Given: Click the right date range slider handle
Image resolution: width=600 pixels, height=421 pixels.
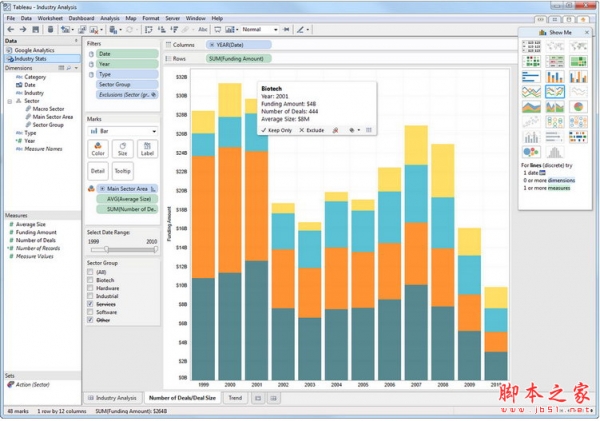Looking at the screenshot, I should (x=156, y=250).
